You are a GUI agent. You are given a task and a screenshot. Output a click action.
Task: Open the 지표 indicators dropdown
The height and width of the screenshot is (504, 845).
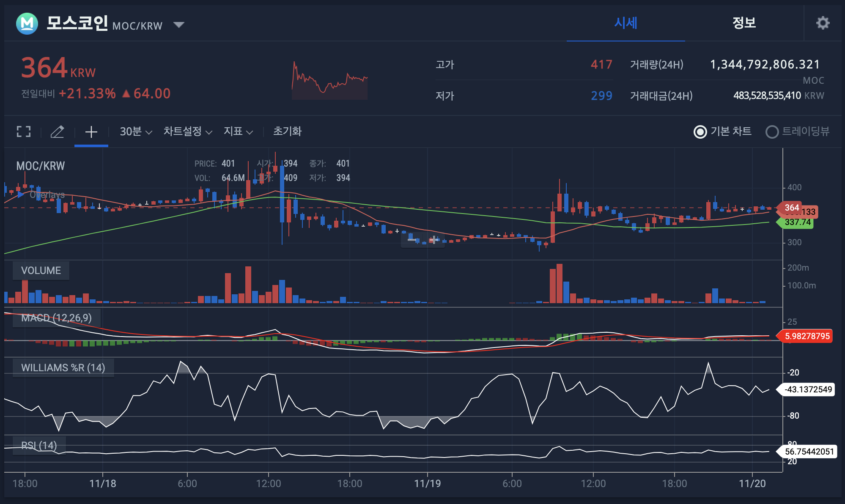click(238, 131)
